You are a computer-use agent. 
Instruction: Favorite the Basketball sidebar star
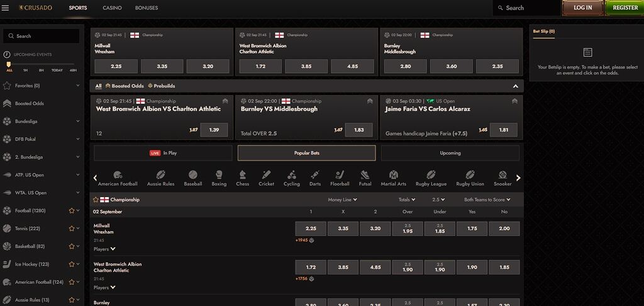tap(72, 246)
